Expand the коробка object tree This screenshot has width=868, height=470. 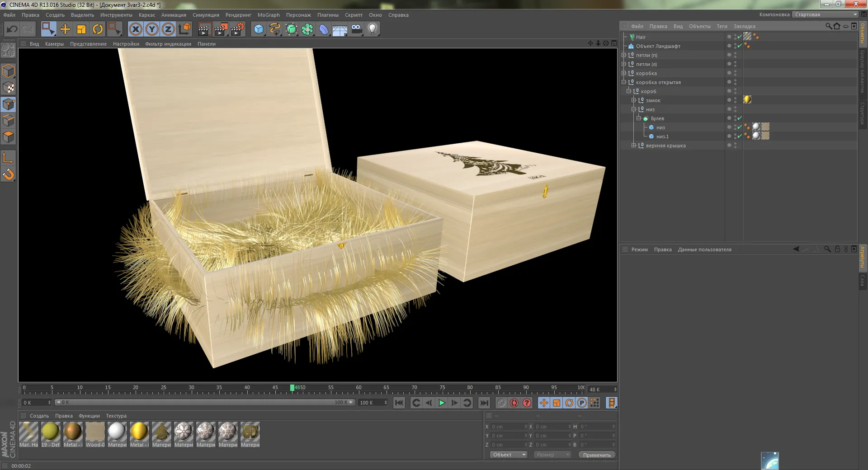pos(624,73)
